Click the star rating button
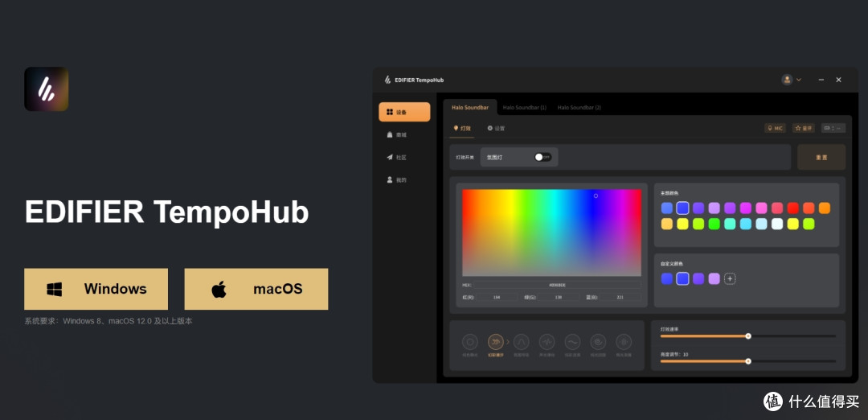Screen dimensions: 868x420 tap(803, 128)
